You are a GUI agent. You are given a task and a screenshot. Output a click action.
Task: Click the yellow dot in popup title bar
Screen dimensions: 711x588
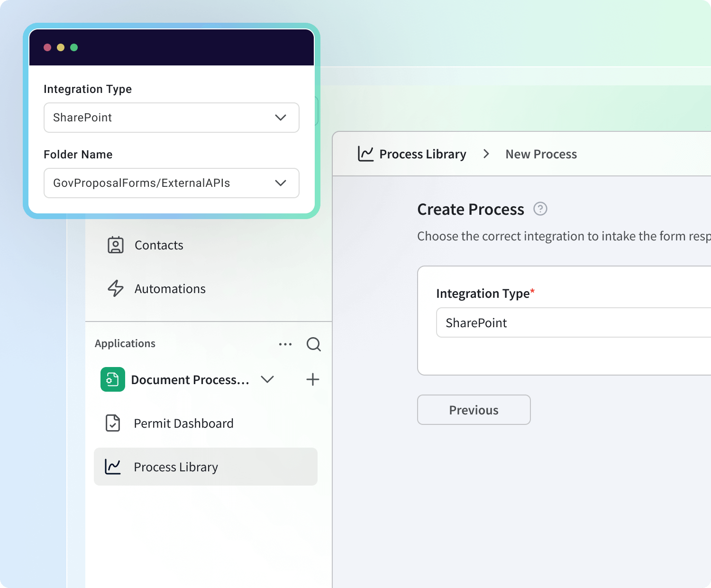61,47
